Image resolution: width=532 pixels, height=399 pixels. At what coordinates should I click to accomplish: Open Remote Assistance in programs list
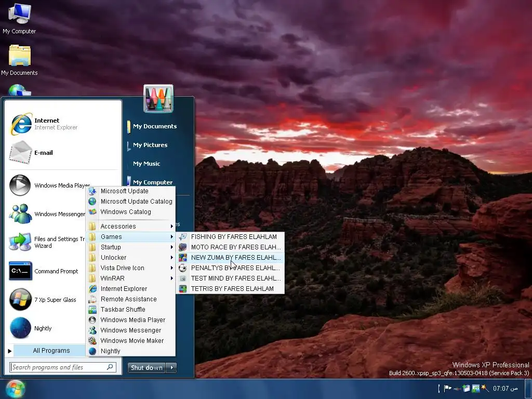[131, 299]
